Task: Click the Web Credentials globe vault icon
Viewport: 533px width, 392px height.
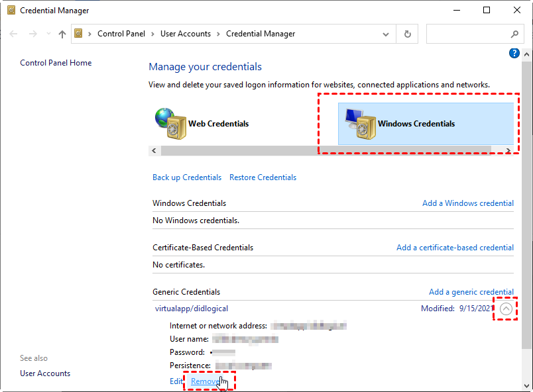Action: coord(169,123)
